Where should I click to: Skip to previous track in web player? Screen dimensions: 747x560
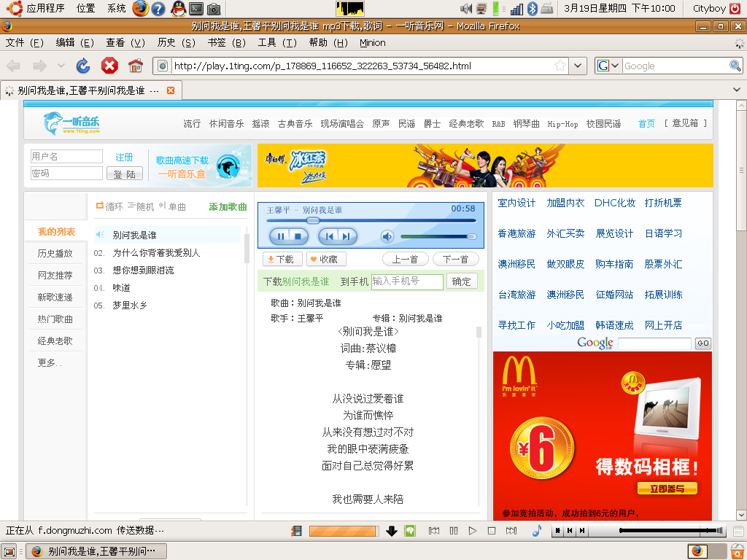pos(329,236)
